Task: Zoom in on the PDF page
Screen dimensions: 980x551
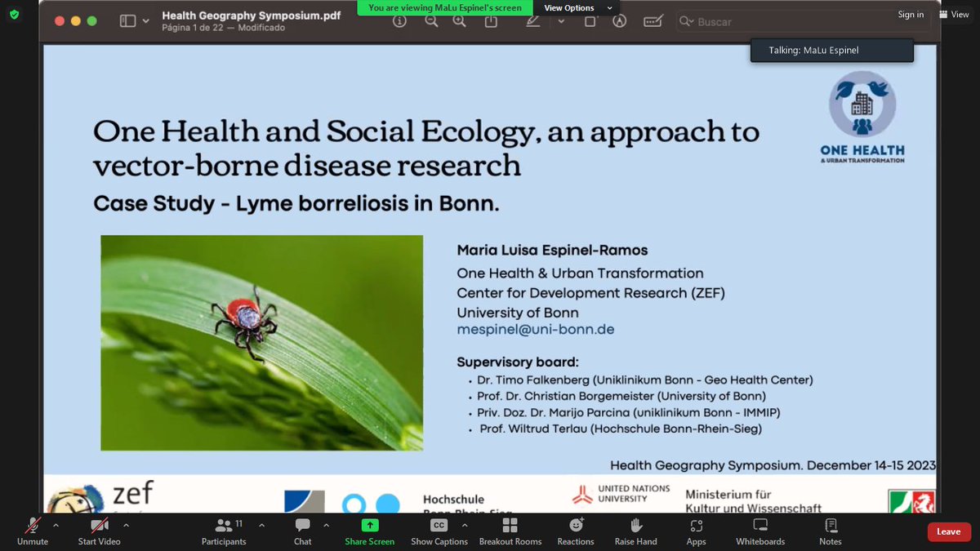Action: click(x=459, y=21)
